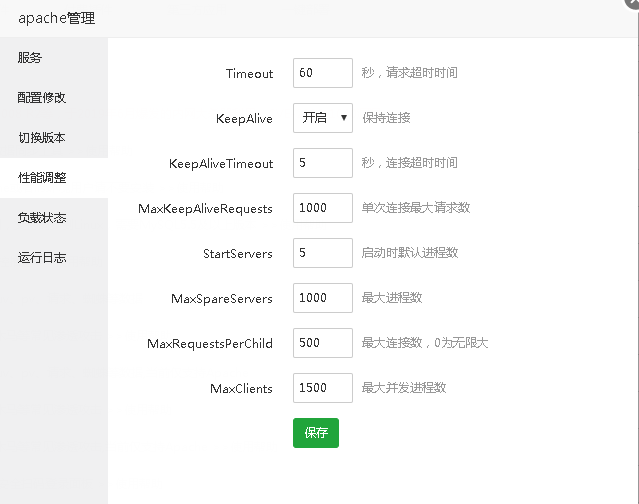Click the 启动时默认进程数 description
Image resolution: width=639 pixels, height=504 pixels.
(410, 253)
